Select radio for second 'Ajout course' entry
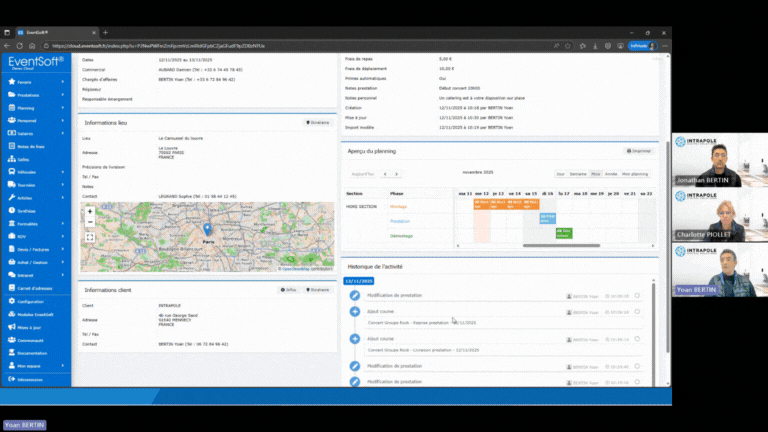The image size is (768, 432). click(637, 339)
